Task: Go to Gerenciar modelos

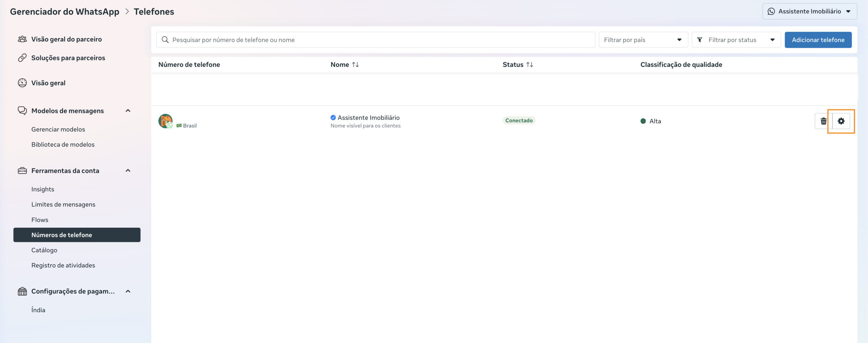Action: 58,129
